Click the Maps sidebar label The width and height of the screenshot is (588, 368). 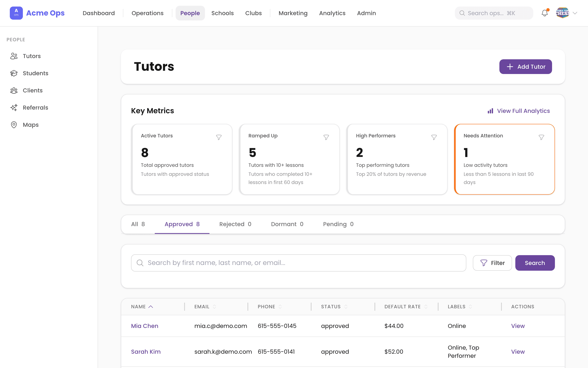tap(31, 125)
